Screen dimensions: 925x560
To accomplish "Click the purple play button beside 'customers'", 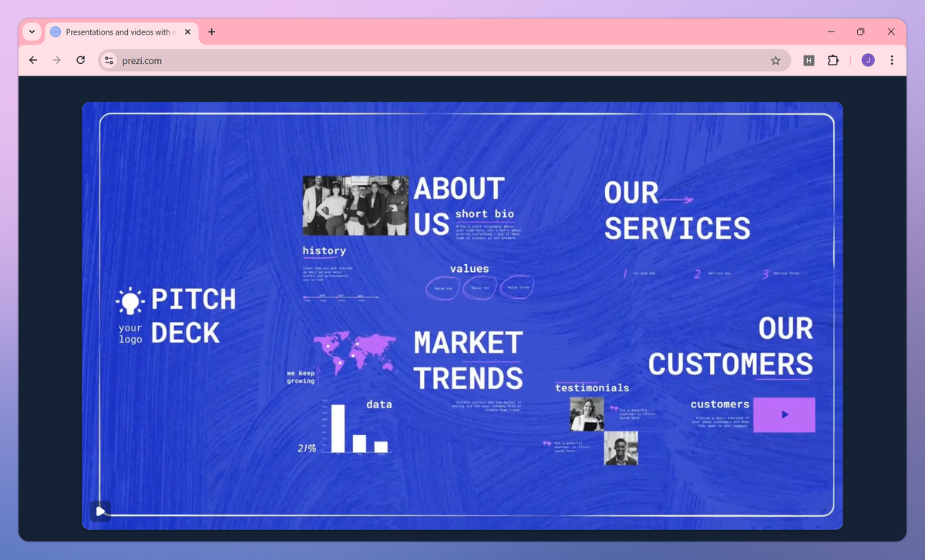I will click(784, 414).
